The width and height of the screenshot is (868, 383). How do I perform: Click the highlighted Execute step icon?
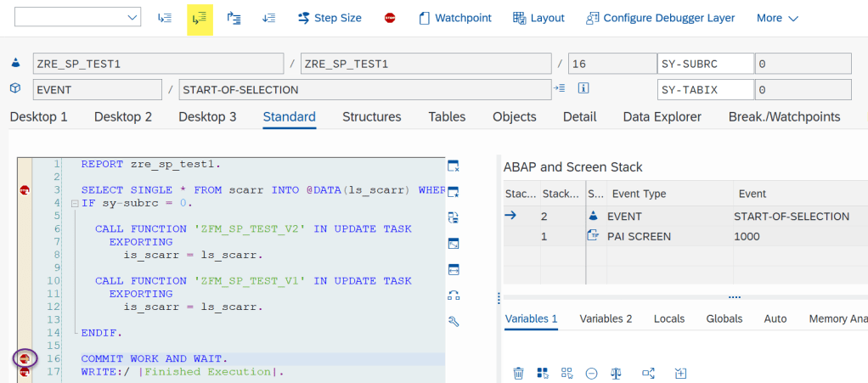coord(200,18)
